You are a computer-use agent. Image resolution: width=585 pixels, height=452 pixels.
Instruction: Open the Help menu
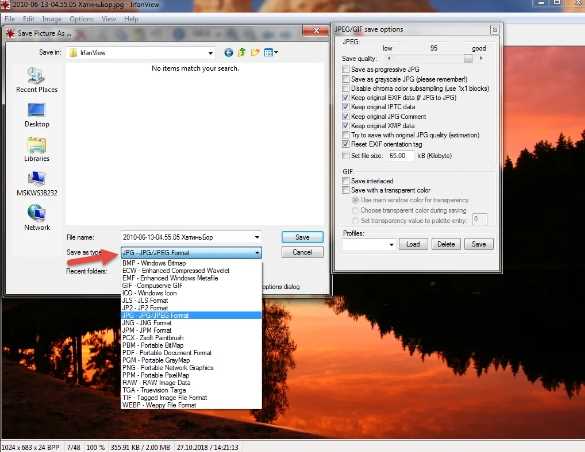pyautogui.click(x=131, y=19)
